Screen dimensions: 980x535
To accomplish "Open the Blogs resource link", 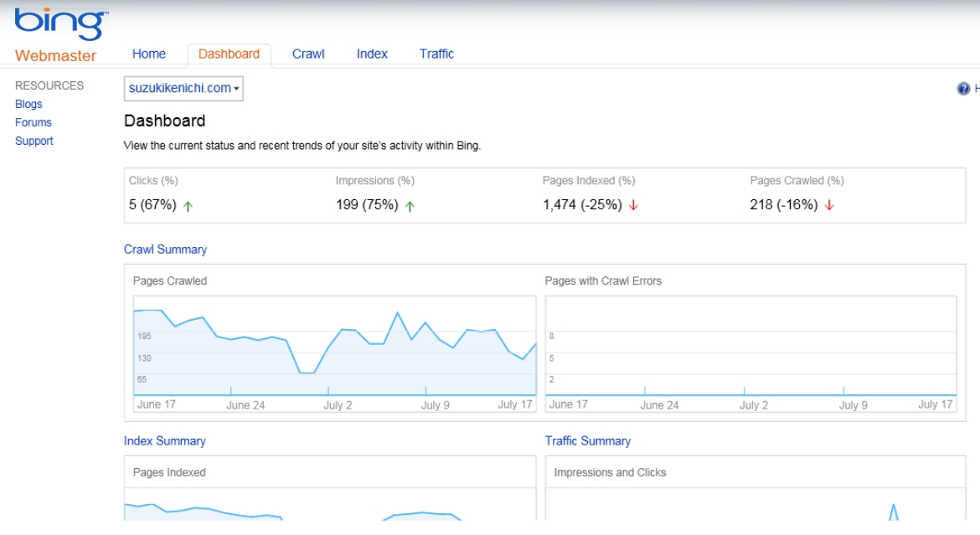I will point(28,104).
